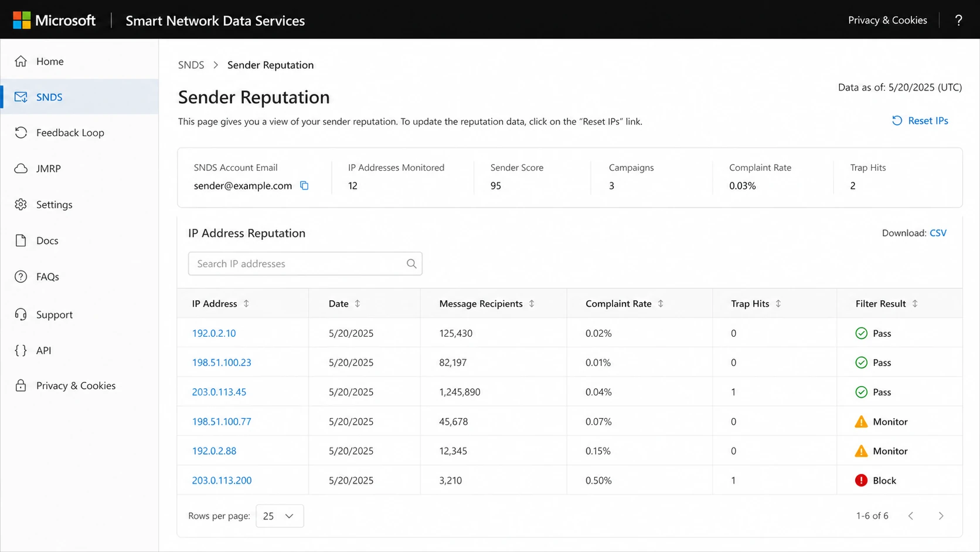Open Privacy & Cookies in top header
Viewport: 980px width, 552px height.
click(x=887, y=20)
